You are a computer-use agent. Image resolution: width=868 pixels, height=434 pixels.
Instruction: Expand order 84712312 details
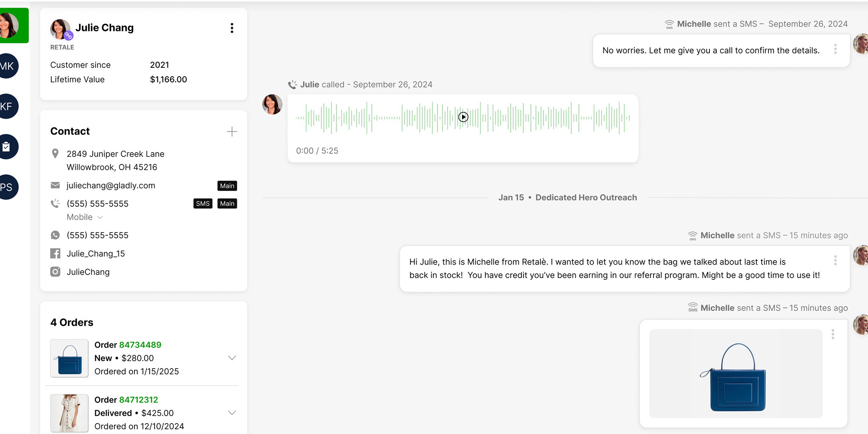coord(232,413)
